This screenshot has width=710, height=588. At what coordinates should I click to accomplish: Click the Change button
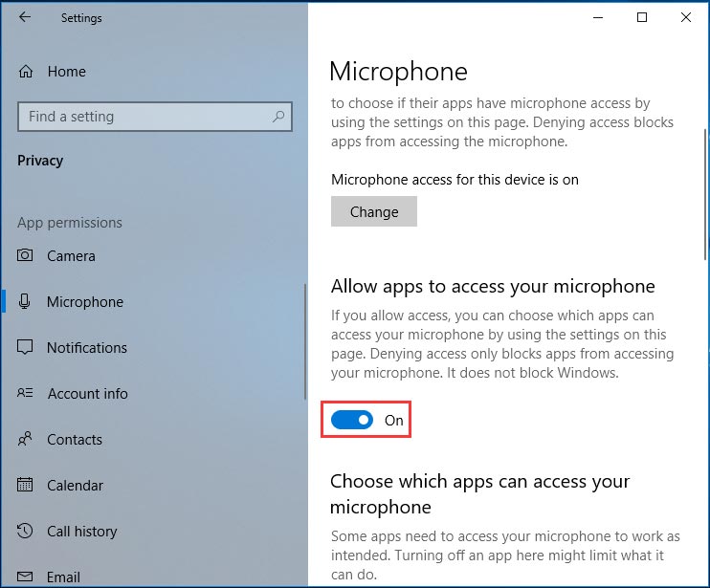[x=374, y=211]
